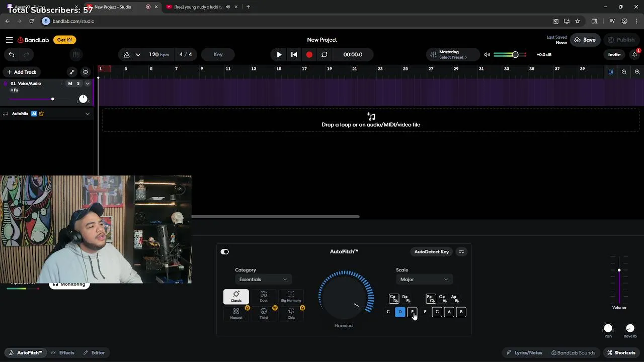The width and height of the screenshot is (644, 362).
Task: Select key note C
Action: 388,312
